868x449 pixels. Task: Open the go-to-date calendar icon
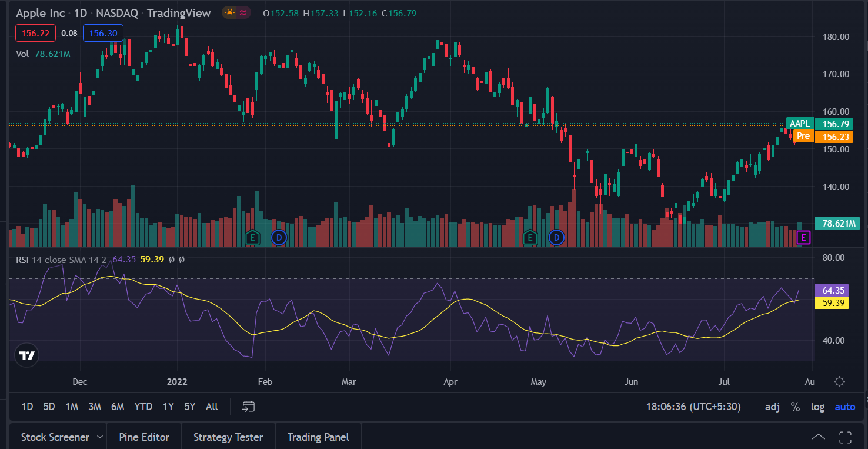tap(249, 407)
